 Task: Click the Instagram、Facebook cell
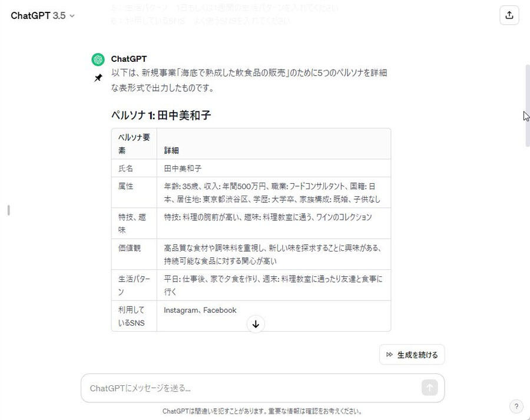tap(273, 316)
